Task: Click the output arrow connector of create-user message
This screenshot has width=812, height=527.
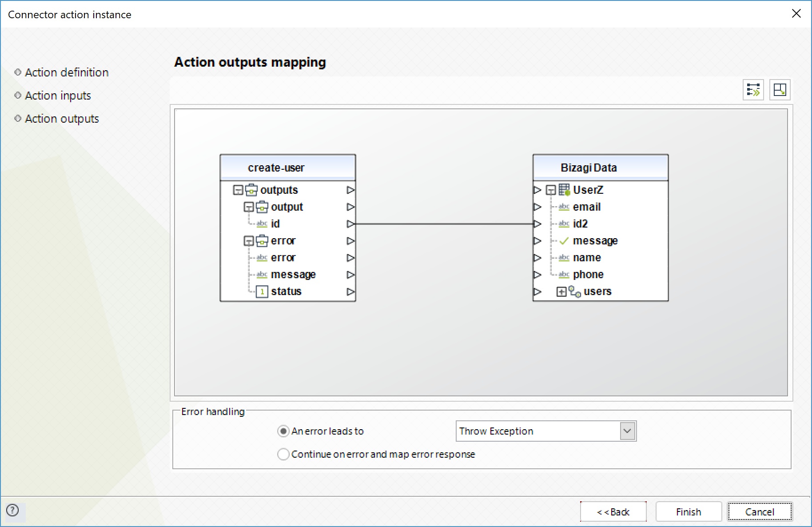Action: [350, 275]
